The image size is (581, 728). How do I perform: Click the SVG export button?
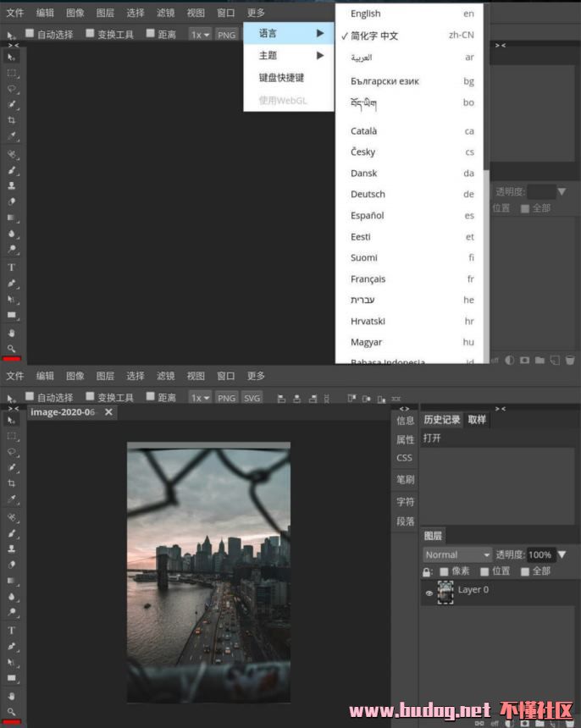point(252,398)
